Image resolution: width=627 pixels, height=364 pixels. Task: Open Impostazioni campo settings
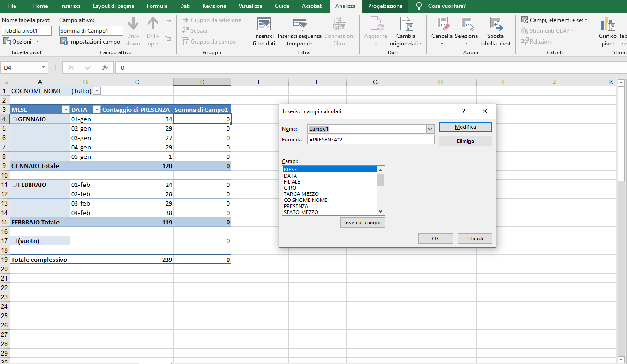pyautogui.click(x=91, y=41)
